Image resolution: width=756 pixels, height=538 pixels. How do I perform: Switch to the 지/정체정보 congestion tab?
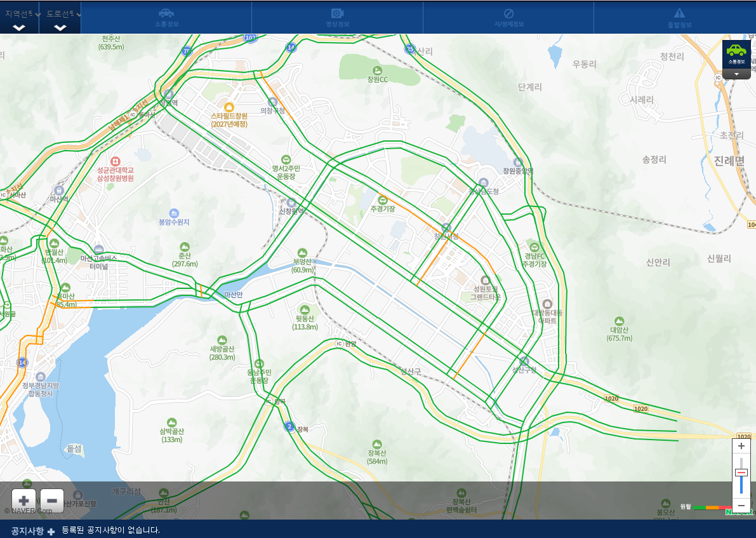point(508,18)
